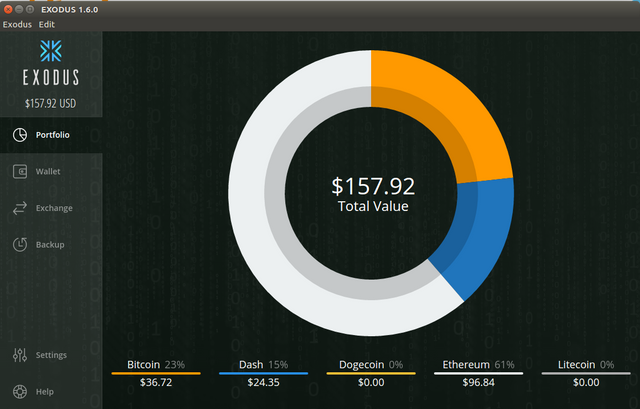The width and height of the screenshot is (640, 409).
Task: Select the Dogecoin 0% asset label
Action: (x=371, y=365)
